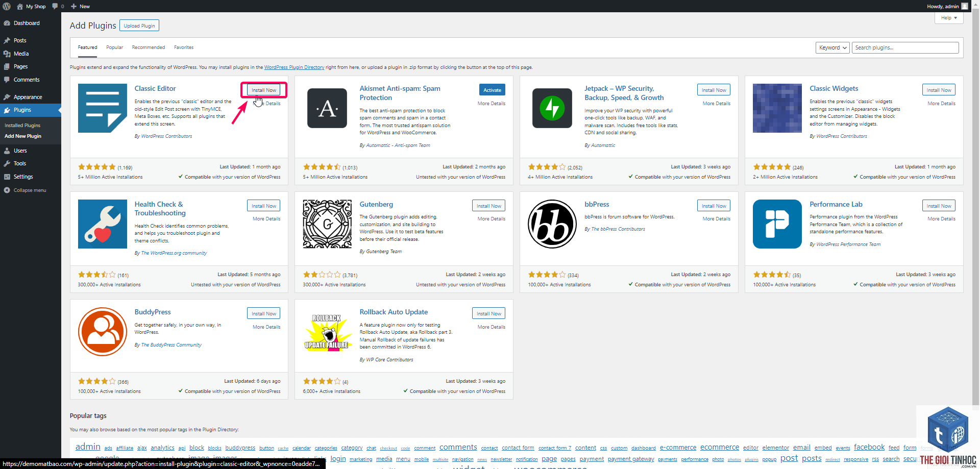Install the Gutenberg plugin
Image resolution: width=980 pixels, height=469 pixels.
click(489, 206)
